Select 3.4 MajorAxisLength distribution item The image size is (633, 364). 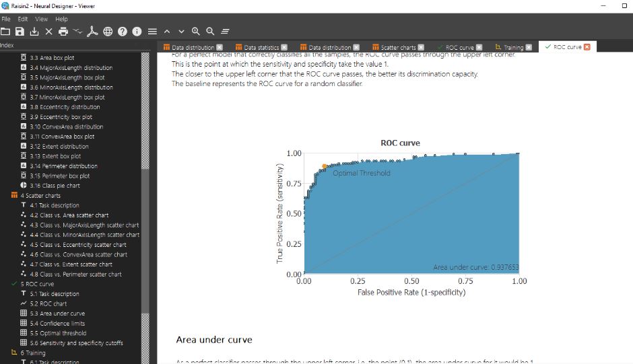click(71, 67)
